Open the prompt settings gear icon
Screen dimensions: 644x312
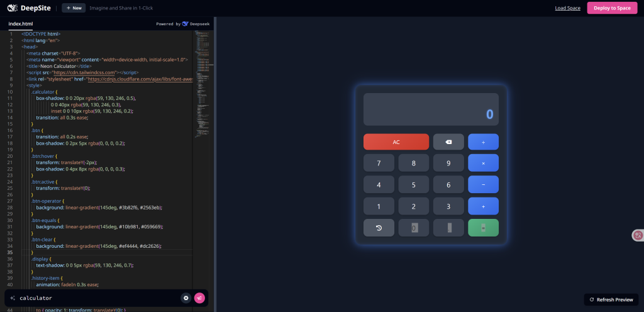pos(186,298)
